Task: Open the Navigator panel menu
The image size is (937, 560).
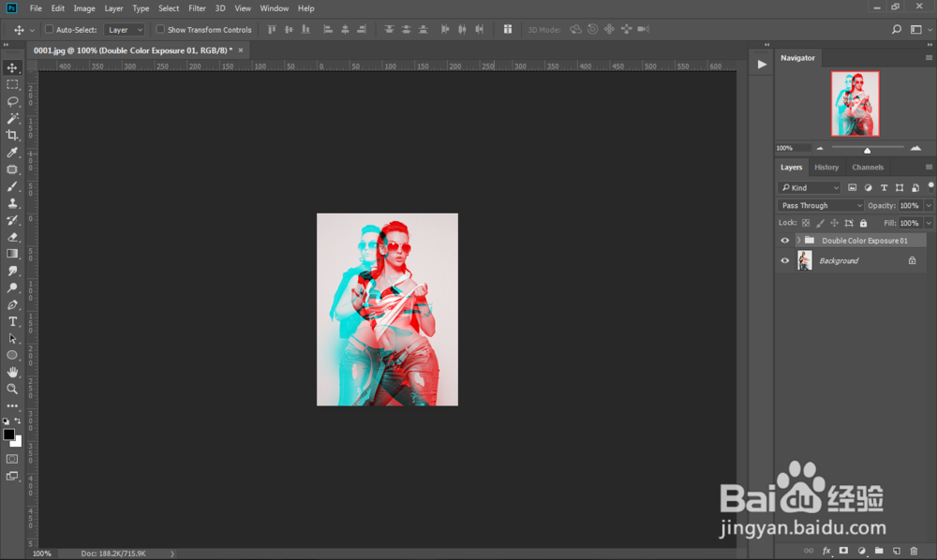Action: click(x=929, y=58)
